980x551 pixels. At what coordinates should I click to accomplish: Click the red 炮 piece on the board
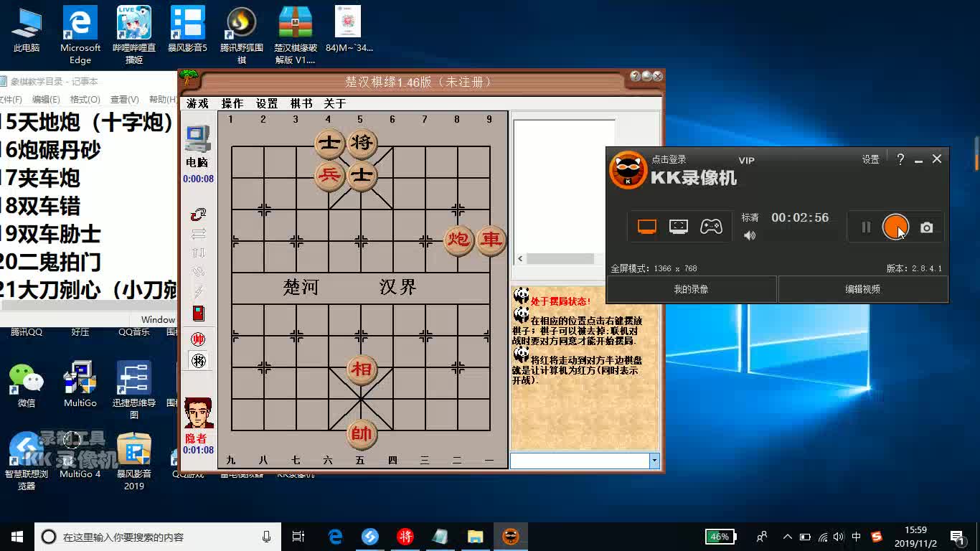coord(458,239)
